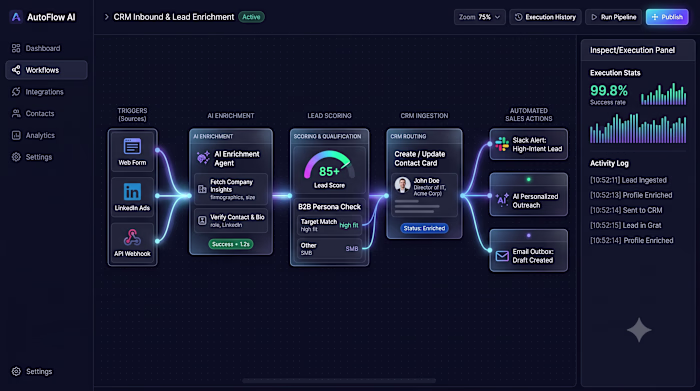Click the Contacts people icon
Image resolution: width=700 pixels, height=391 pixels.
point(16,113)
